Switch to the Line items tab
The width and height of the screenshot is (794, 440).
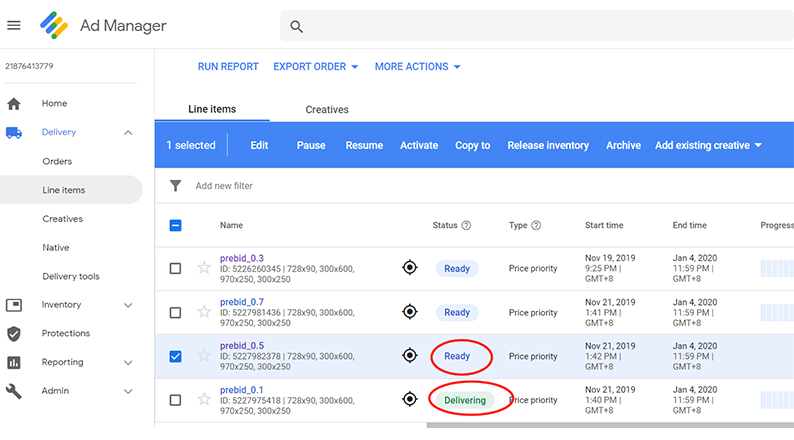click(212, 109)
